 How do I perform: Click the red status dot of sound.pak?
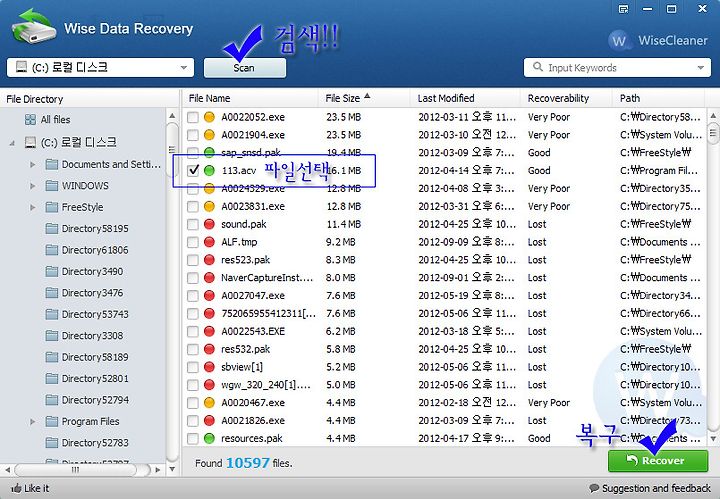[209, 224]
